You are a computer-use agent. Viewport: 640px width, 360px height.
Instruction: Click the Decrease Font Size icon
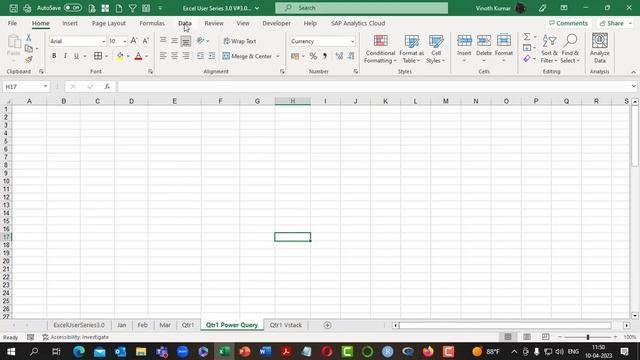pyautogui.click(x=145, y=41)
